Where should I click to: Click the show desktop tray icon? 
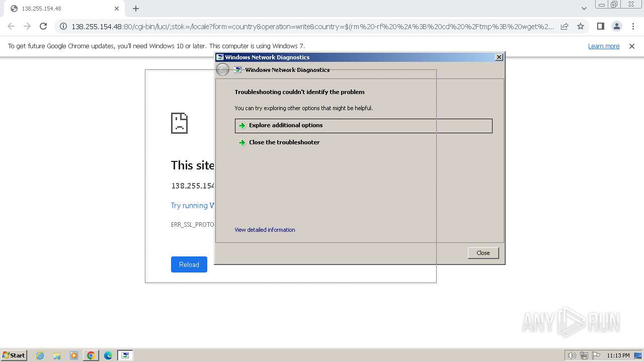(638, 355)
